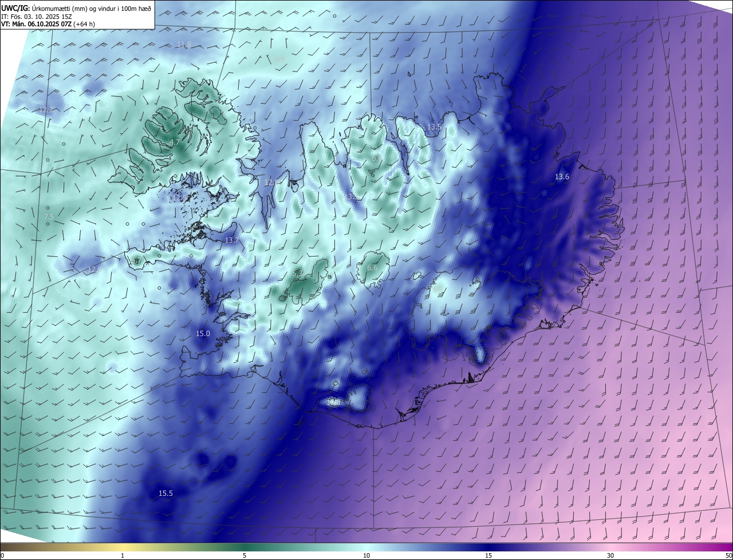Click the 13.6 value label in east Iceland
The width and height of the screenshot is (733, 560).
562,177
